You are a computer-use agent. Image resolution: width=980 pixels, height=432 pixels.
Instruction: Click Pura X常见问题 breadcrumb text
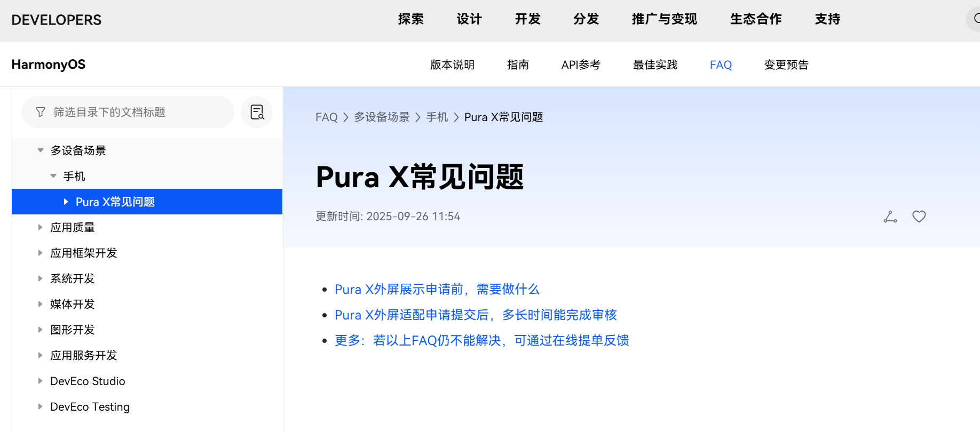pos(503,117)
